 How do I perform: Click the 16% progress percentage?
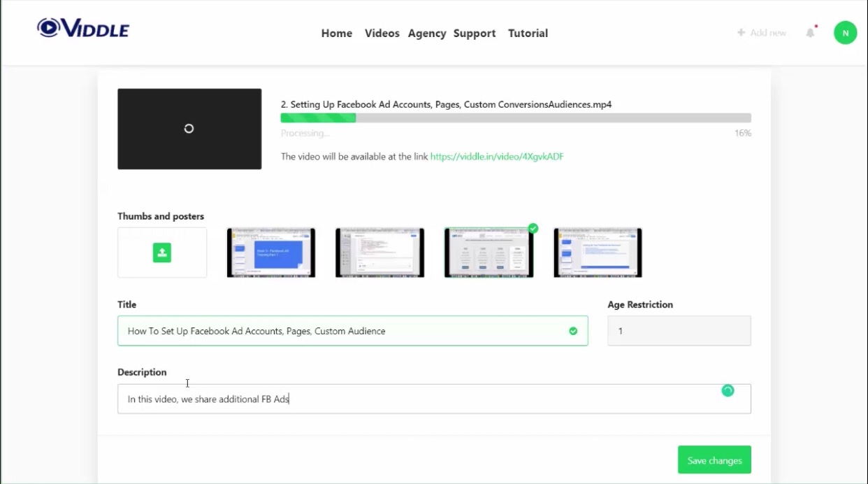pos(743,133)
